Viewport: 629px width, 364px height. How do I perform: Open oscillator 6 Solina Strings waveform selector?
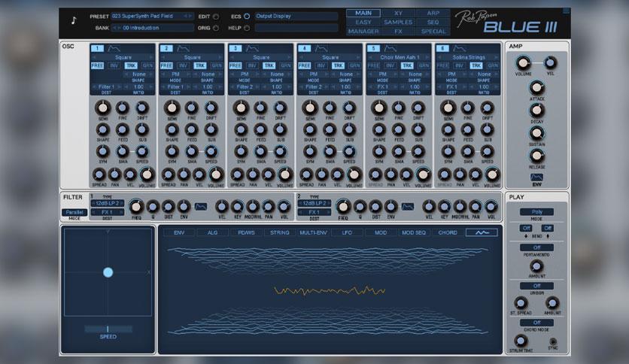click(x=469, y=57)
